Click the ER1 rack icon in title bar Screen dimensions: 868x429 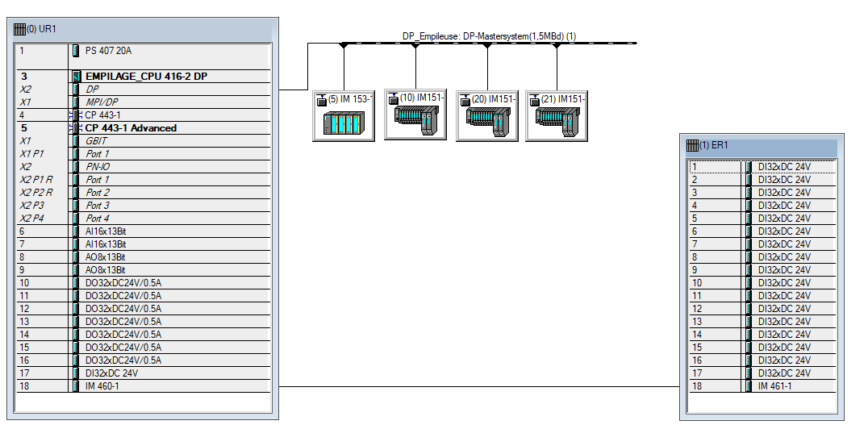691,146
